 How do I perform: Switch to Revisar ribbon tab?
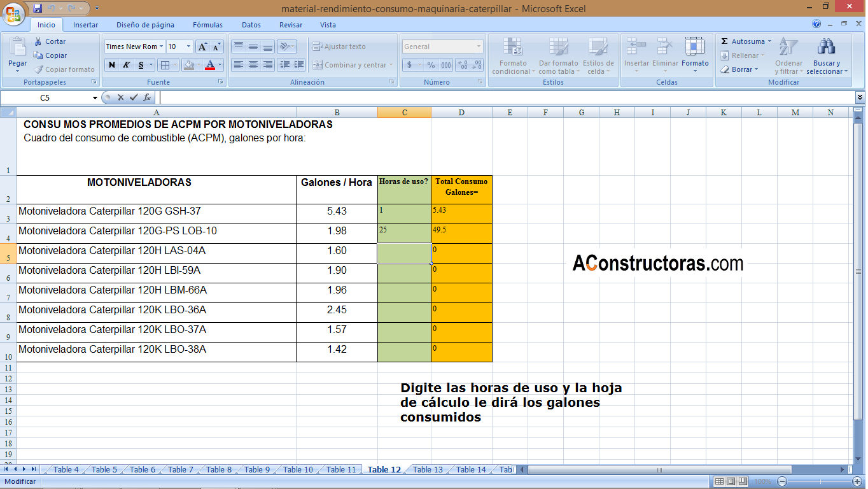(291, 25)
